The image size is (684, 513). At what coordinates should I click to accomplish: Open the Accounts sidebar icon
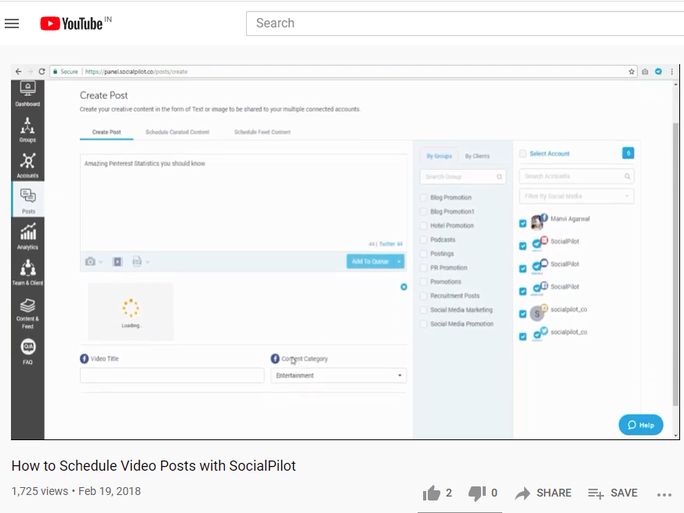pos(27,165)
